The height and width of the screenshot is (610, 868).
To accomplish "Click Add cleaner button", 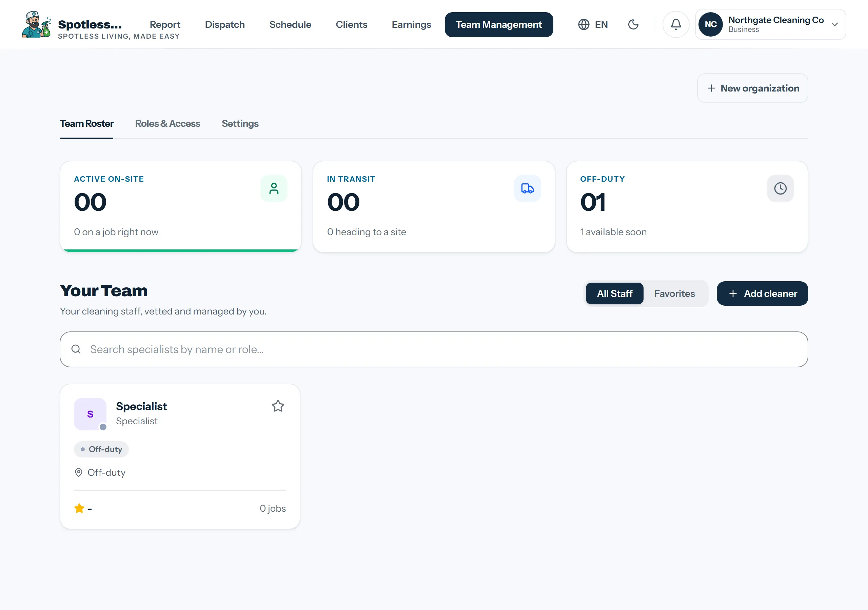I will [x=763, y=293].
